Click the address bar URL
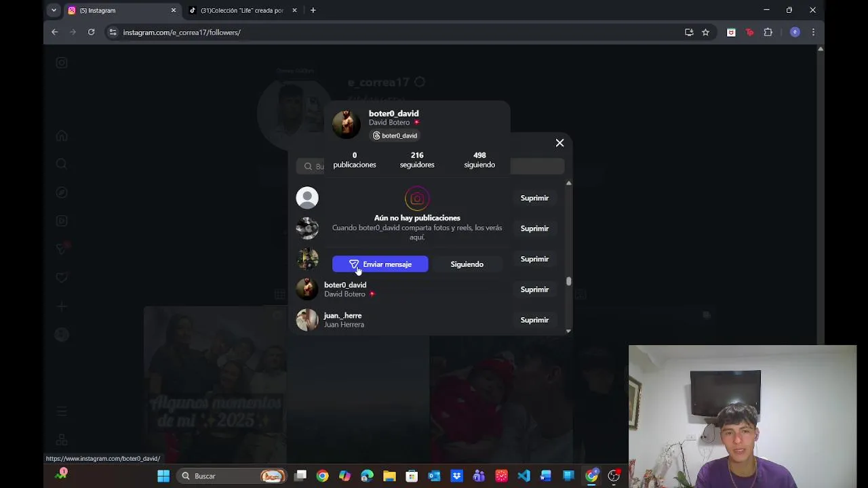Screen dimensions: 868x488 pos(182,32)
